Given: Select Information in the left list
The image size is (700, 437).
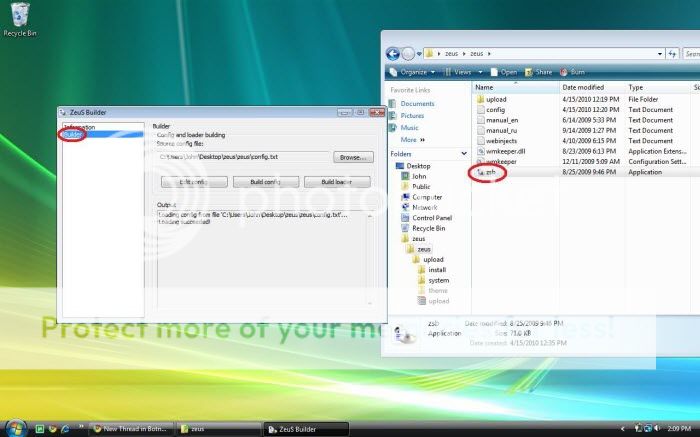Looking at the screenshot, I should pos(79,127).
